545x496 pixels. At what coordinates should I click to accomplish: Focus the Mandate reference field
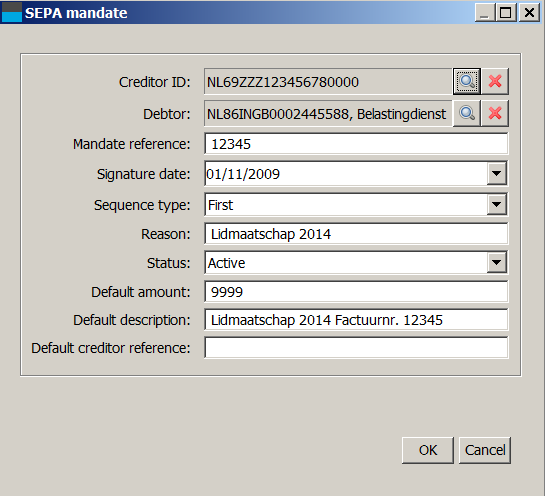click(x=356, y=144)
